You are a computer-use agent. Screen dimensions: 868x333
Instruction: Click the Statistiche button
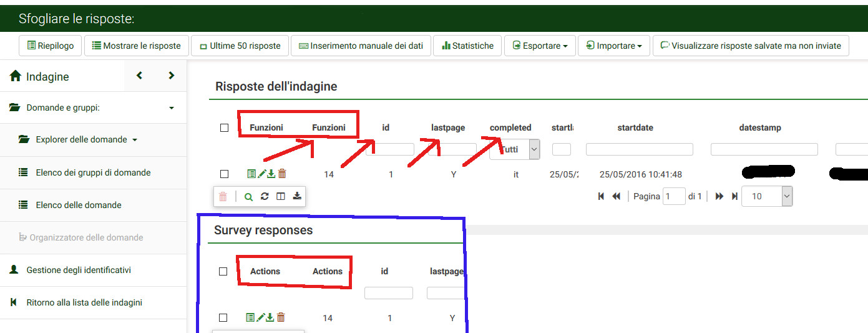click(467, 46)
